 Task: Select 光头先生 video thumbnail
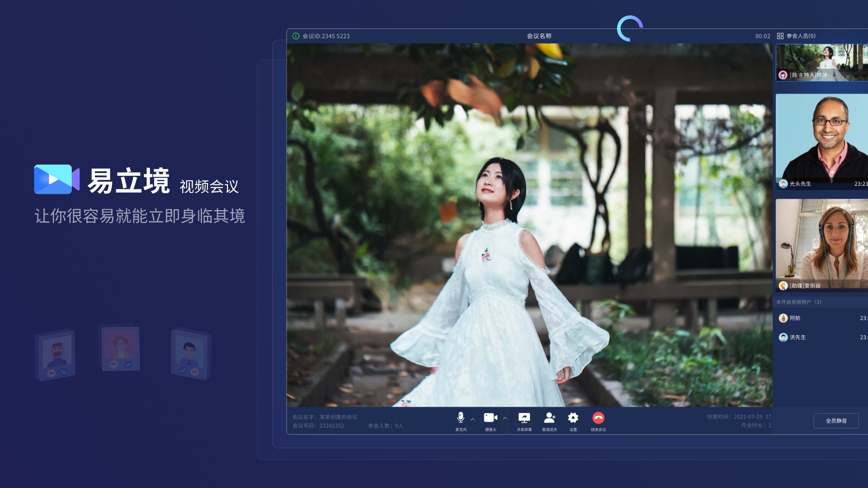click(822, 141)
